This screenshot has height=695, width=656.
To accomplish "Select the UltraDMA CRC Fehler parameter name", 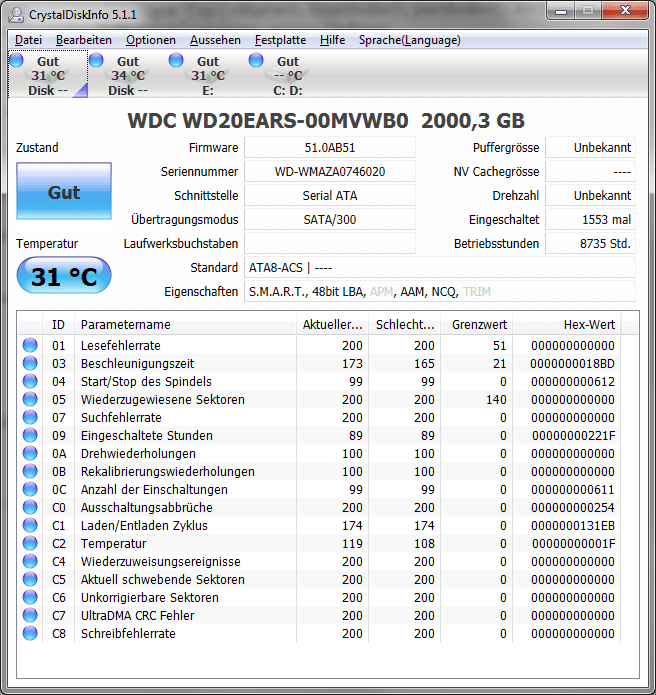I will click(137, 615).
